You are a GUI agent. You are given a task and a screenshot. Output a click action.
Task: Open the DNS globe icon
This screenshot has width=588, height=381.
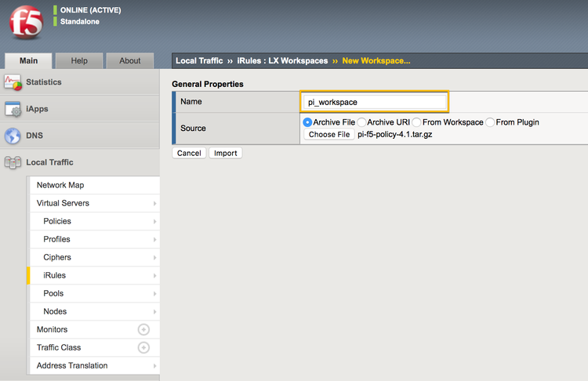point(13,136)
